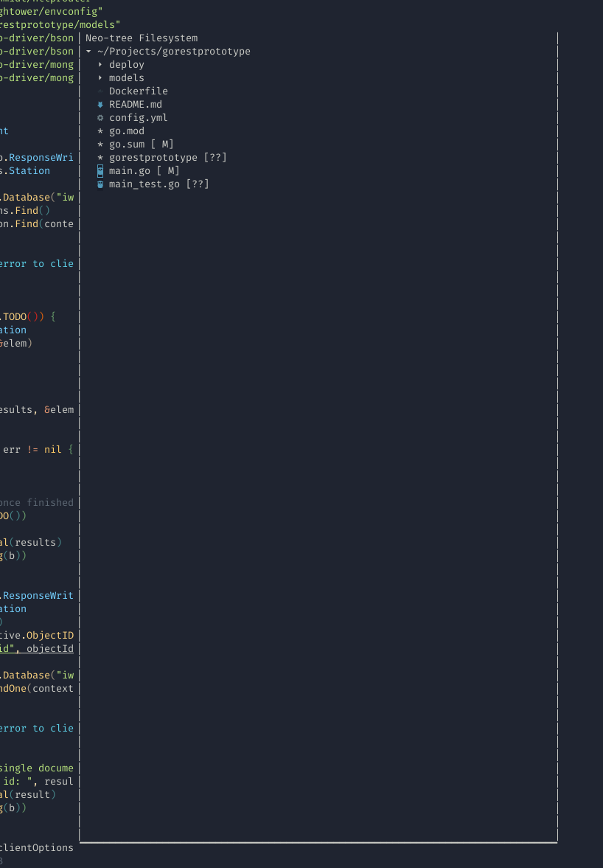
Task: Click the config.yml gear icon
Action: [100, 118]
